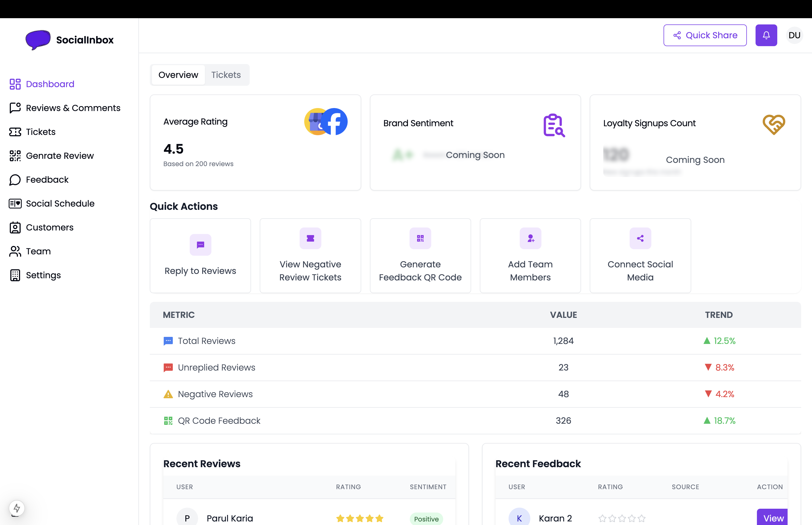The image size is (812, 525).
Task: Click View button for Karan 2 feedback
Action: pyautogui.click(x=773, y=518)
